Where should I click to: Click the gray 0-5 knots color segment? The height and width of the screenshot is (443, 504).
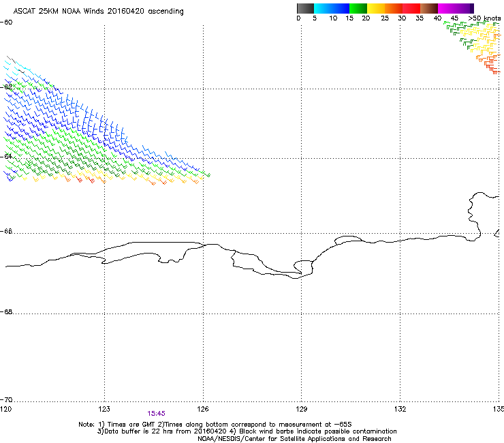click(306, 8)
